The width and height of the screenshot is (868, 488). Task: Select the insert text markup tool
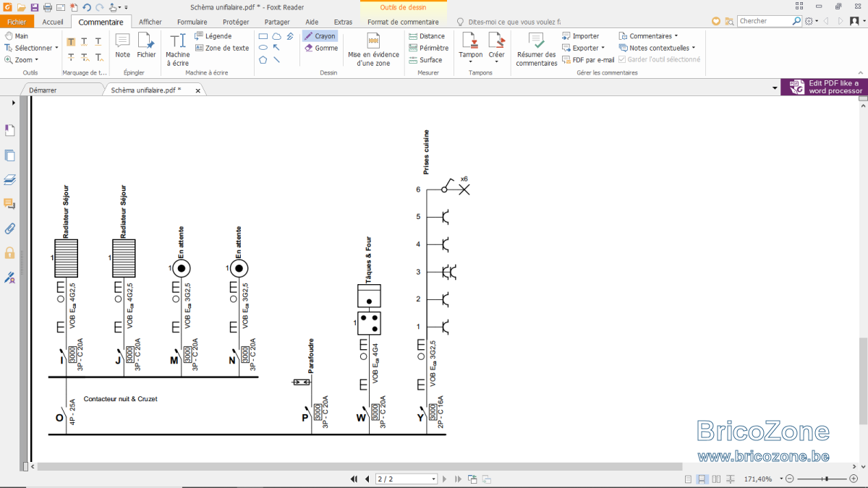coord(98,57)
